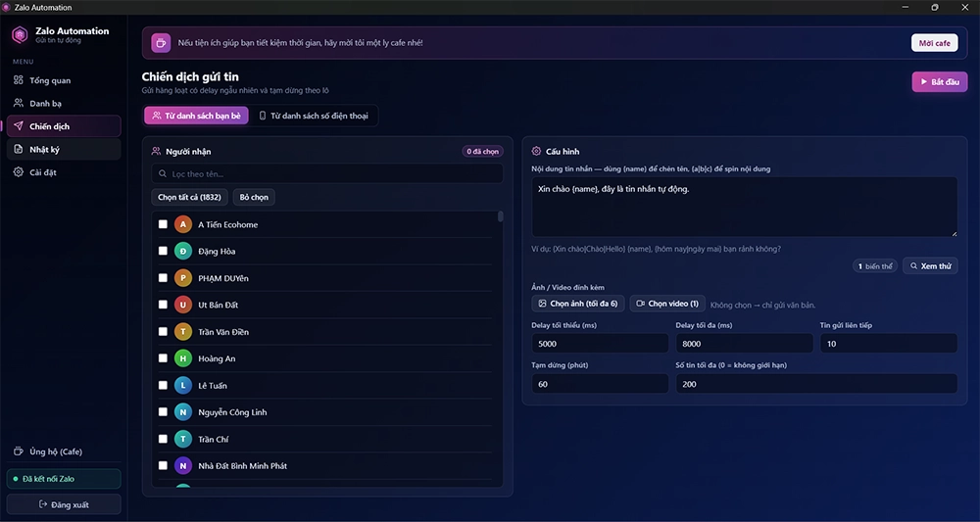Click the Bắt đầu start button
980x522 pixels.
(x=940, y=82)
